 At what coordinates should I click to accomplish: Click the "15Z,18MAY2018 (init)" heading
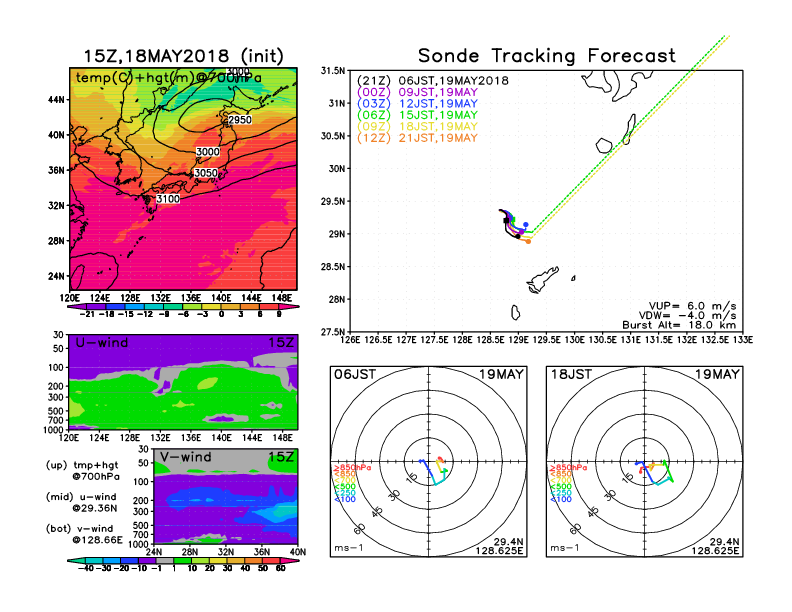(183, 56)
